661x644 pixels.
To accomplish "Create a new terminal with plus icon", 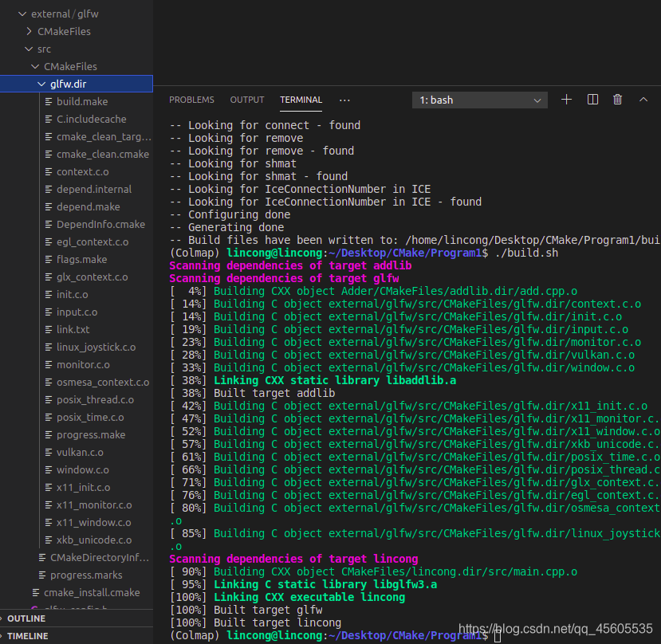I will [567, 100].
